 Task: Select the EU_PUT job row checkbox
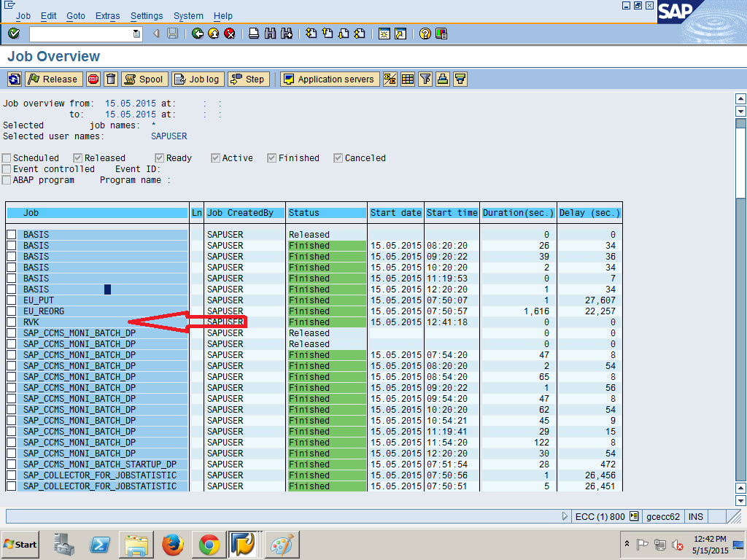pyautogui.click(x=12, y=300)
